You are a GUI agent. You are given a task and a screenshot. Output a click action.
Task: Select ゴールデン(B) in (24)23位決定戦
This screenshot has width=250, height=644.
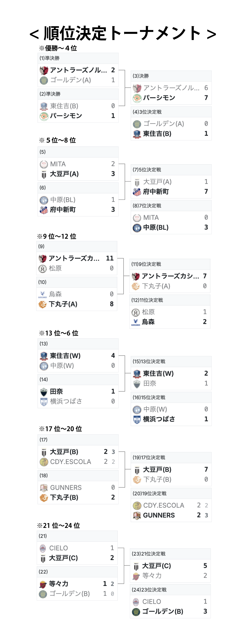point(163,612)
